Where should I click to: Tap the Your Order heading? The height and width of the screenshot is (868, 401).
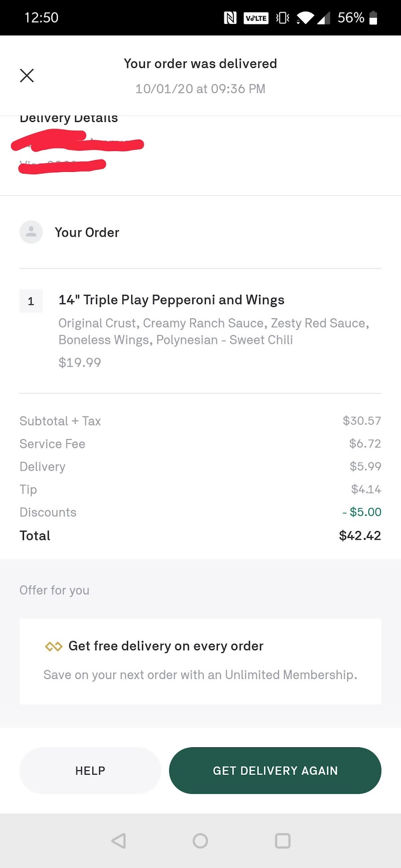coord(87,232)
